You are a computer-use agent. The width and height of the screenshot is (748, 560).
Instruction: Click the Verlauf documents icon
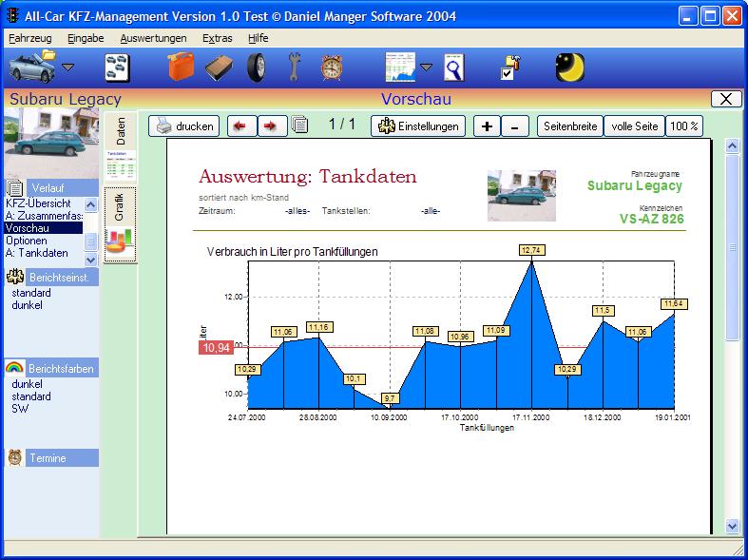[15, 188]
